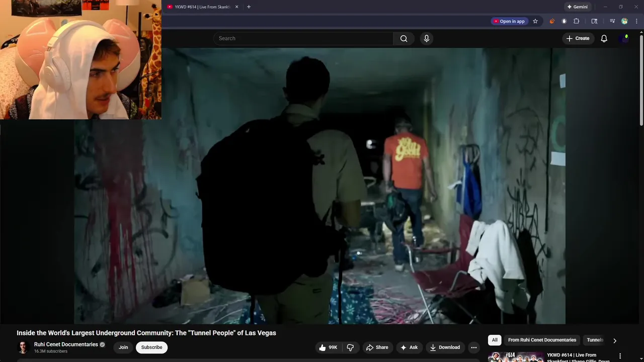Click the Ruhi Cenet channel avatar
The image size is (644, 362).
click(x=23, y=347)
